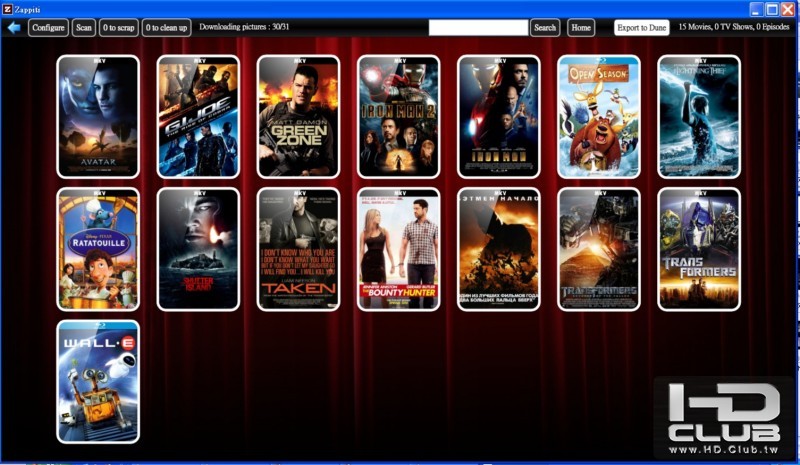The width and height of the screenshot is (800, 465).
Task: Open the WALL-E Blu-ray cover
Action: pyautogui.click(x=98, y=382)
